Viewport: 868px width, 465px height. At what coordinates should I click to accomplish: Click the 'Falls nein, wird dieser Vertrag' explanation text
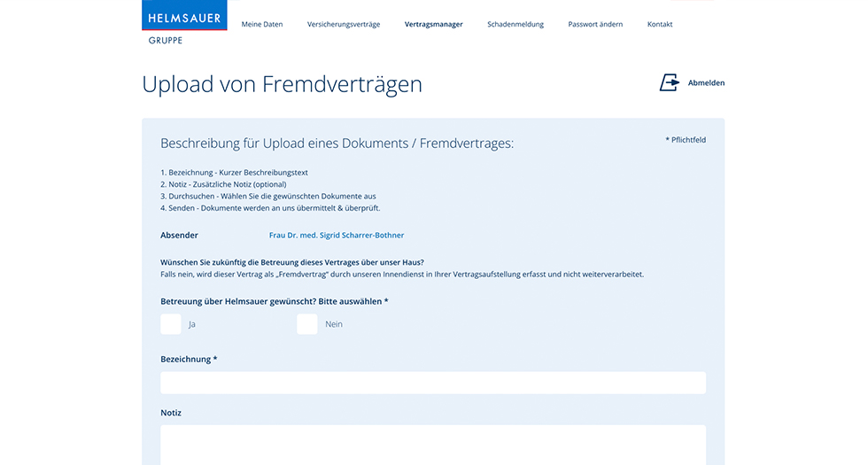402,275
